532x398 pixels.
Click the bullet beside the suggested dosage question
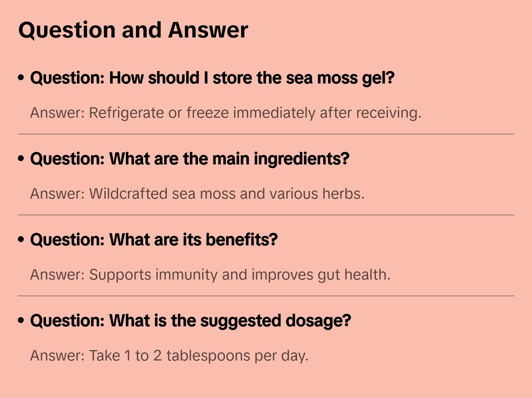tap(21, 321)
